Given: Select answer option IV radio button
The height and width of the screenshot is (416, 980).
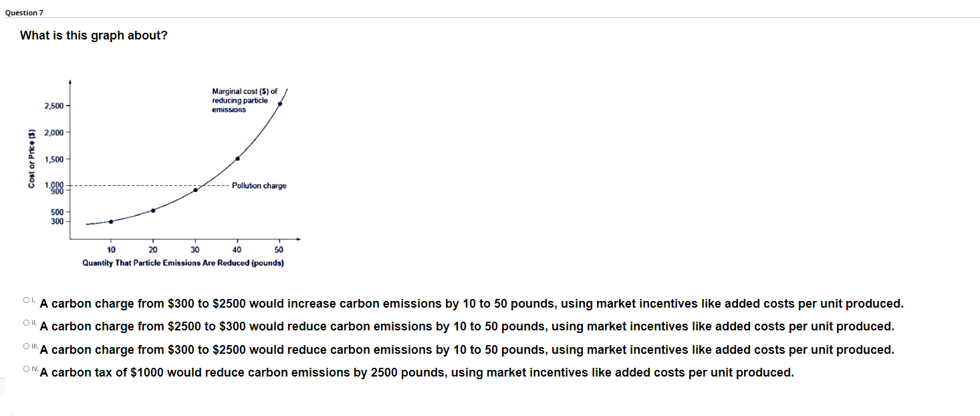Looking at the screenshot, I should 25,369.
